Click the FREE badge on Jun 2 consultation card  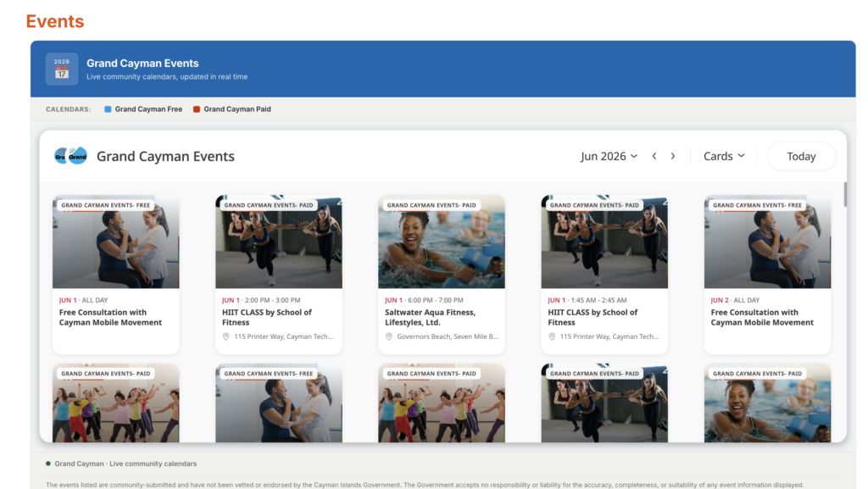(757, 205)
